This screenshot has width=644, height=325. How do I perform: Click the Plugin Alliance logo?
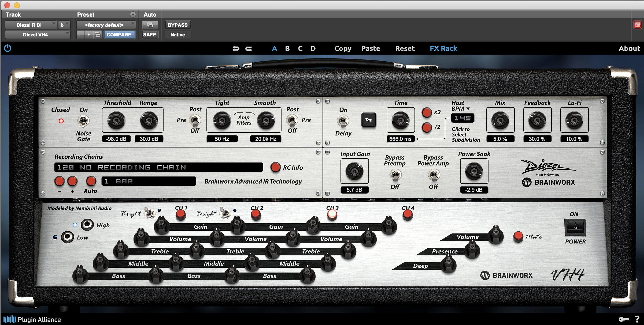click(x=32, y=319)
